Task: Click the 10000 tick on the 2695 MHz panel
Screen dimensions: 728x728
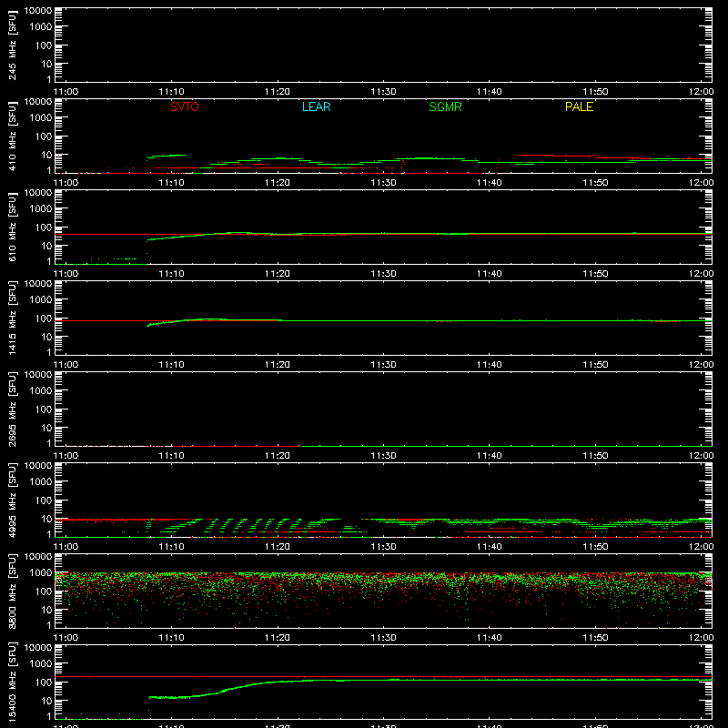Action: pyautogui.click(x=38, y=375)
